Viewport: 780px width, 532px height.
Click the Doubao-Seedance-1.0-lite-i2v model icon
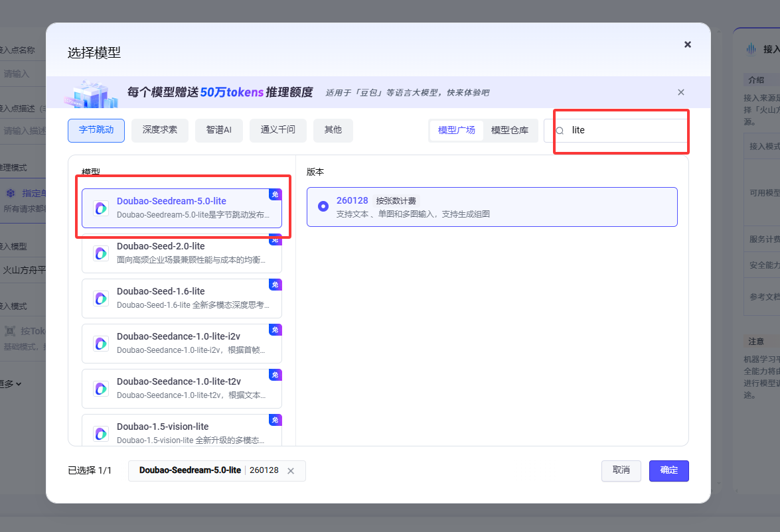click(x=101, y=344)
